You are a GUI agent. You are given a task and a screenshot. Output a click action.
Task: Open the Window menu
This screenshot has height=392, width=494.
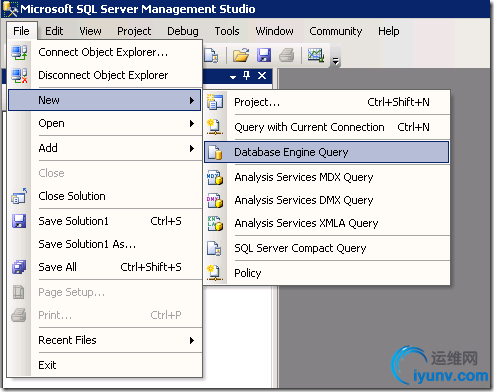click(274, 31)
